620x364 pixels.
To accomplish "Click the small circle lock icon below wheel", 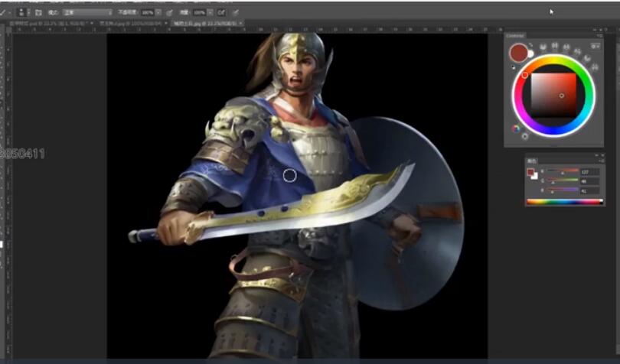I will tap(525, 136).
